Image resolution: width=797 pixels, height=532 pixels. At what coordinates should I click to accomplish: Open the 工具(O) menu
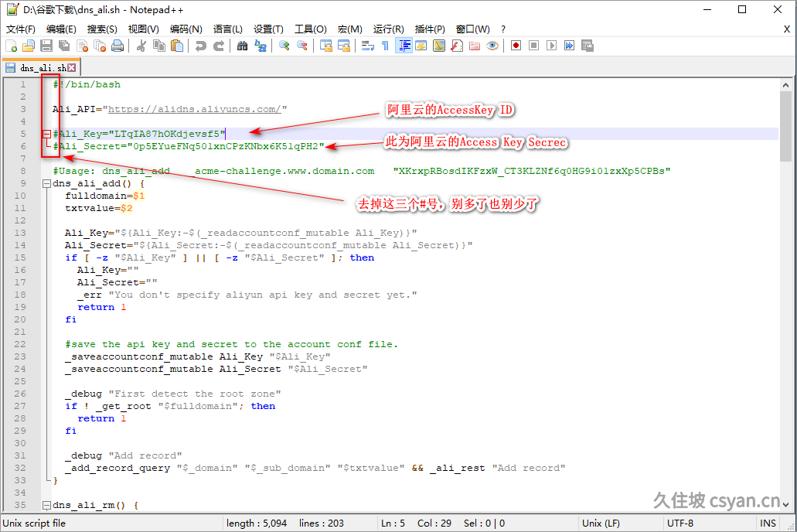coord(310,29)
